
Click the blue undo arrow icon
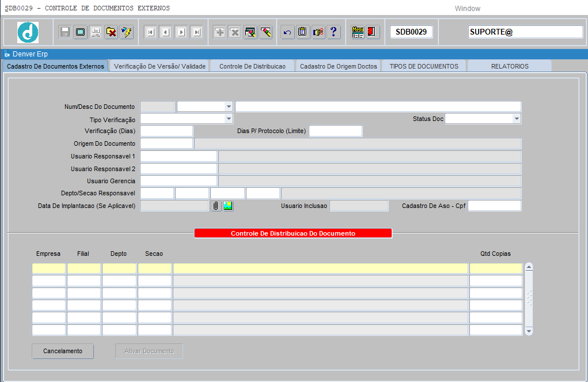[x=287, y=32]
